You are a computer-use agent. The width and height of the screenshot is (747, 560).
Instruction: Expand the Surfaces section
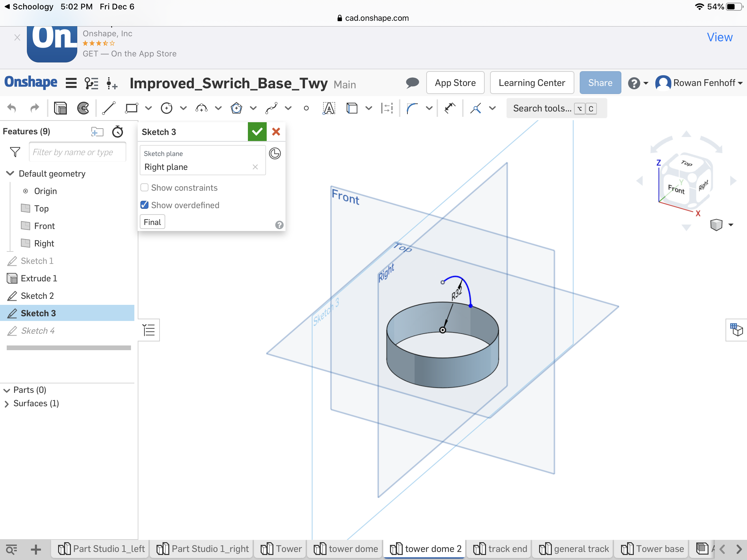tap(6, 404)
